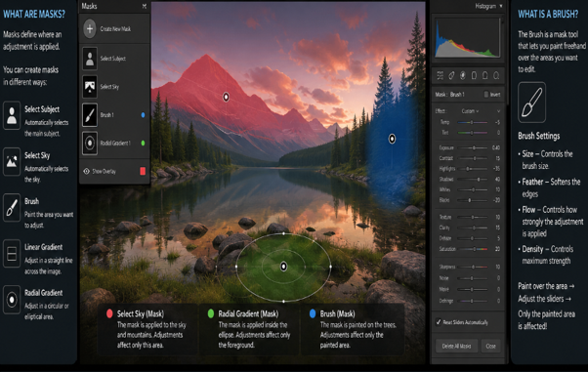
Task: Click the Create New Mask plus icon
Action: pos(90,29)
